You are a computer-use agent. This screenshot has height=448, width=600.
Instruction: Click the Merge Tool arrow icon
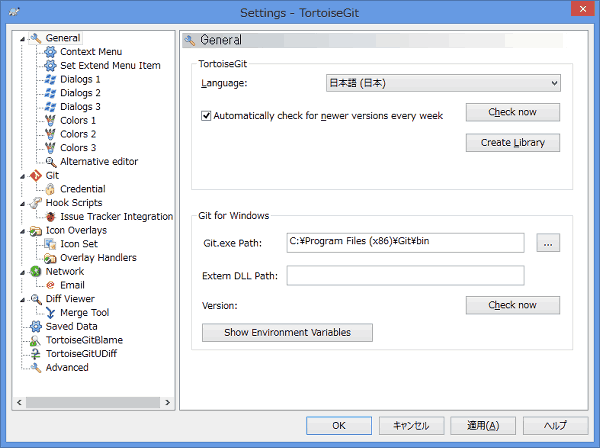[50, 313]
